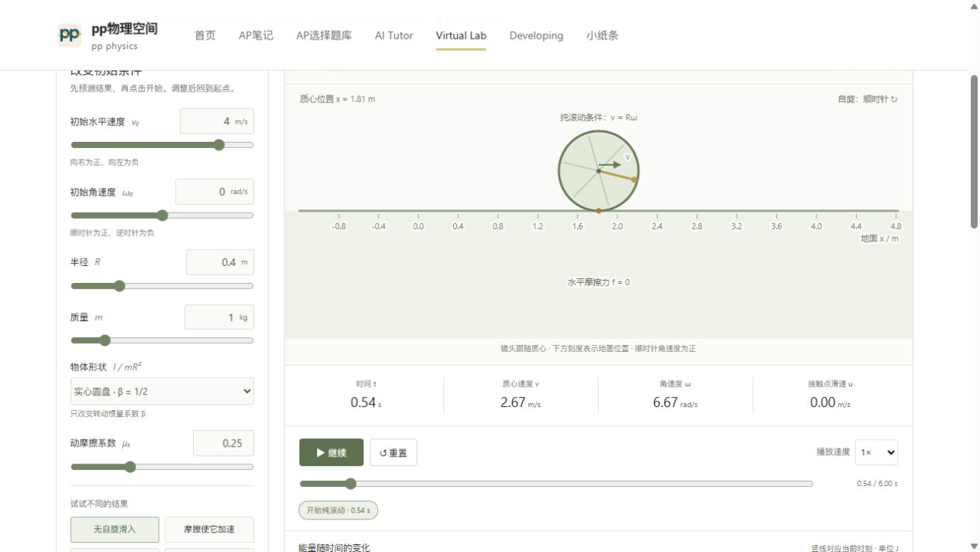Open the AP笔记 nav item

coord(256,36)
